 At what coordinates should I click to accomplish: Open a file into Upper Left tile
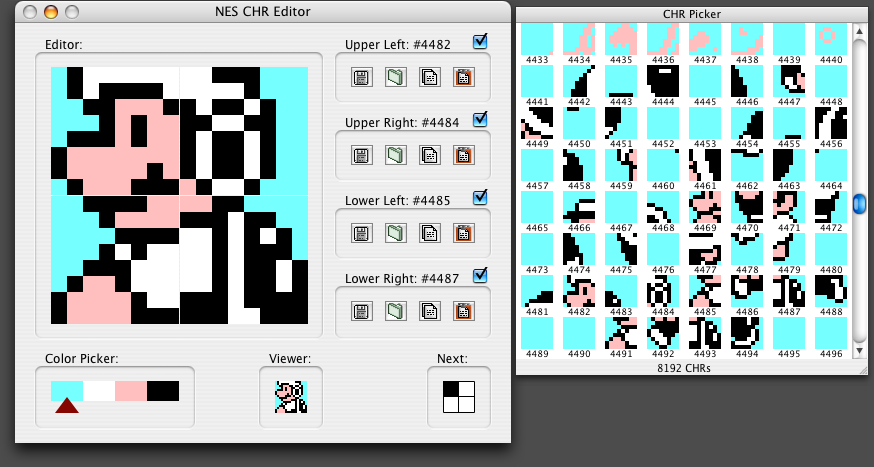click(x=396, y=77)
